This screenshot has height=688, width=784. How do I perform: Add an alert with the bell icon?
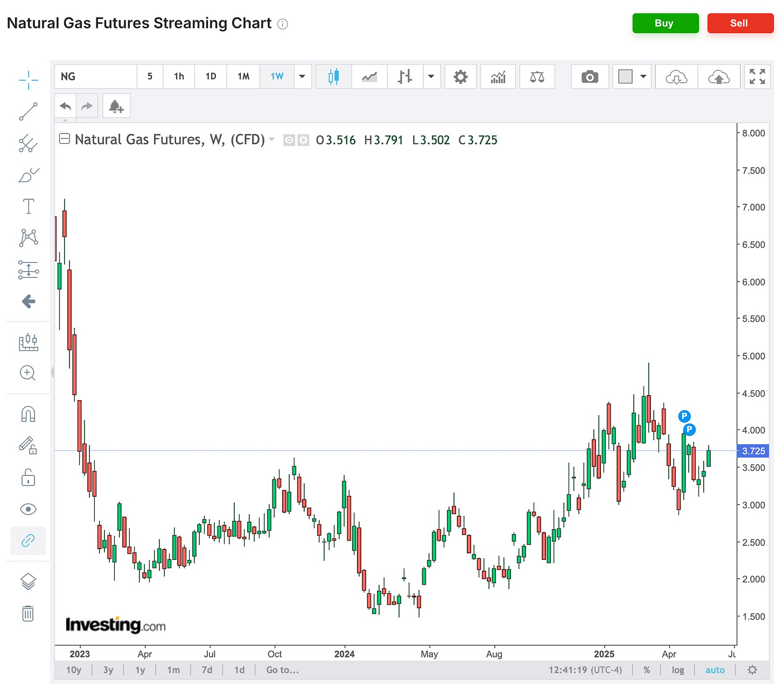click(x=116, y=106)
